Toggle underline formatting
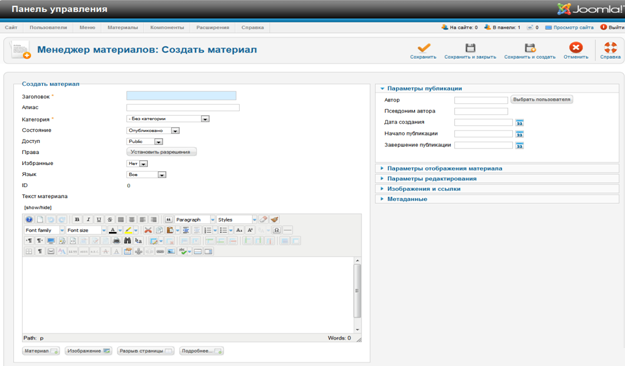Image resolution: width=625 pixels, height=366 pixels. [x=99, y=220]
